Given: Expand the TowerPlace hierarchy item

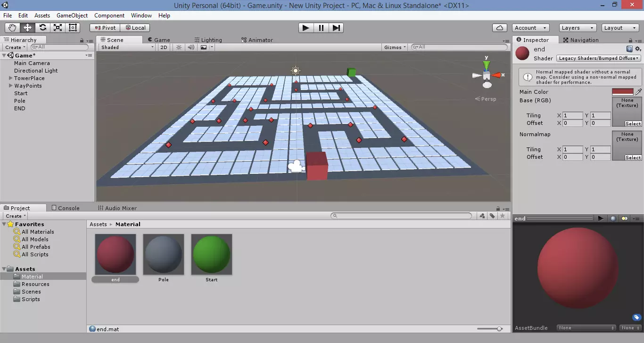Looking at the screenshot, I should click(10, 78).
